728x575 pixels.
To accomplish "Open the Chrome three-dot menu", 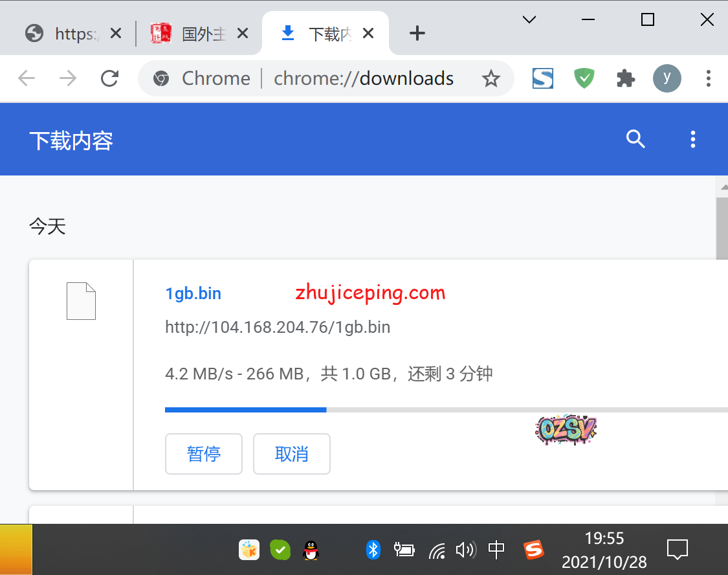I will coord(708,79).
